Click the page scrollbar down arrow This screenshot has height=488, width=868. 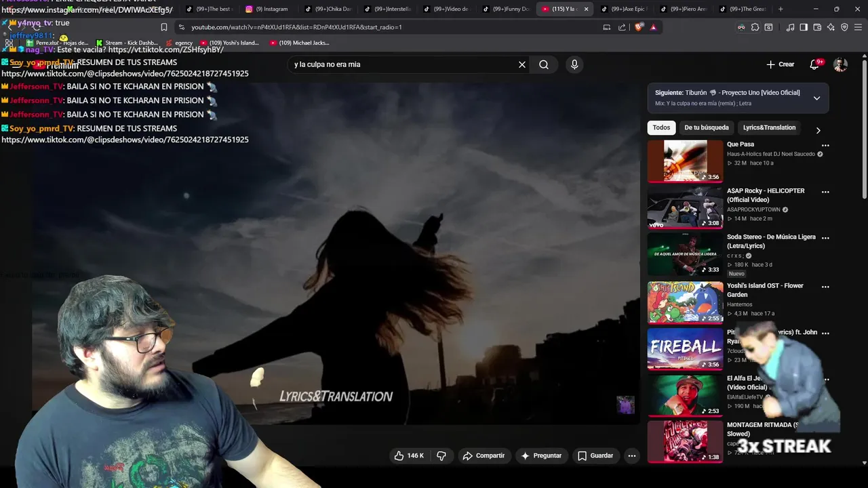[864, 463]
